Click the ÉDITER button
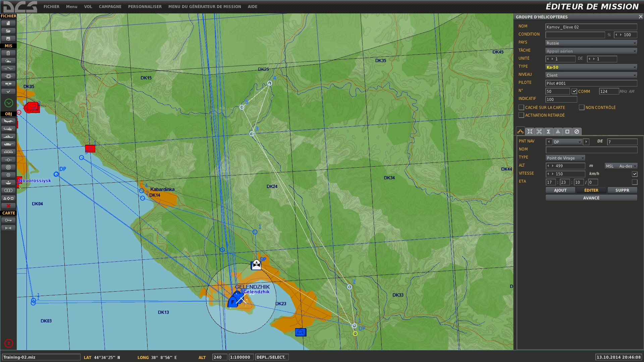This screenshot has width=644, height=362. point(591,190)
